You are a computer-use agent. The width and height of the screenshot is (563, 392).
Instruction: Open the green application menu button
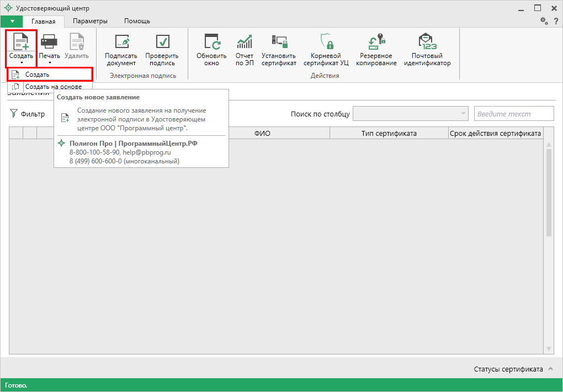[12, 21]
